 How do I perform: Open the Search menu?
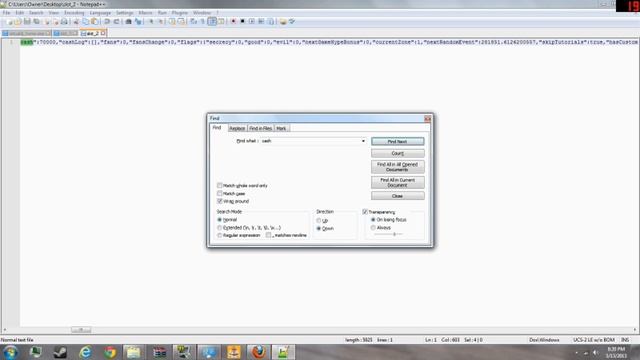tap(36, 13)
